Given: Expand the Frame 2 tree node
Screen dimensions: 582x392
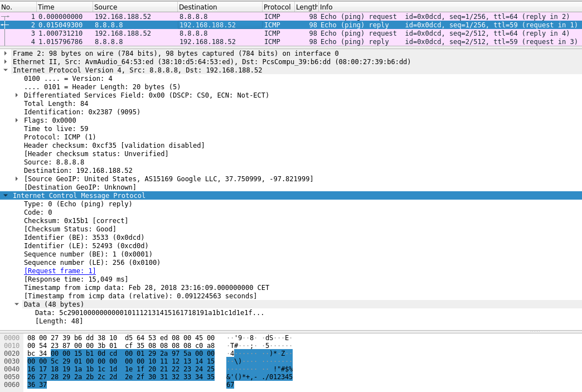Looking at the screenshot, I should [x=6, y=54].
